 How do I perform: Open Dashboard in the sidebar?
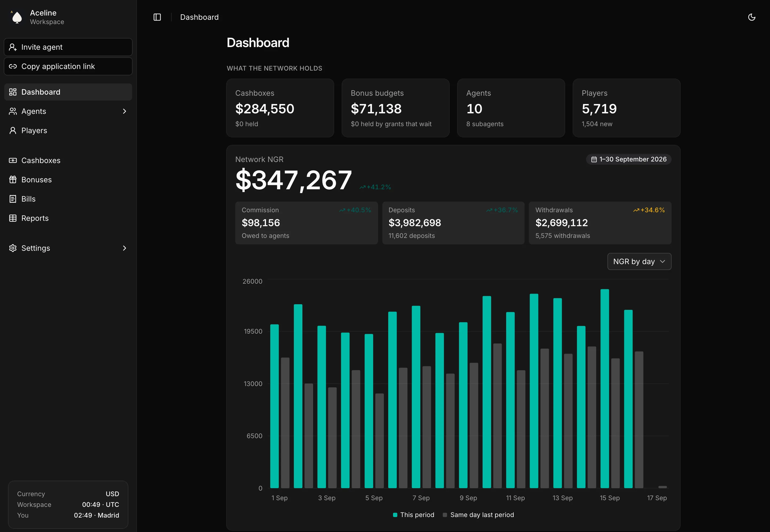click(68, 92)
